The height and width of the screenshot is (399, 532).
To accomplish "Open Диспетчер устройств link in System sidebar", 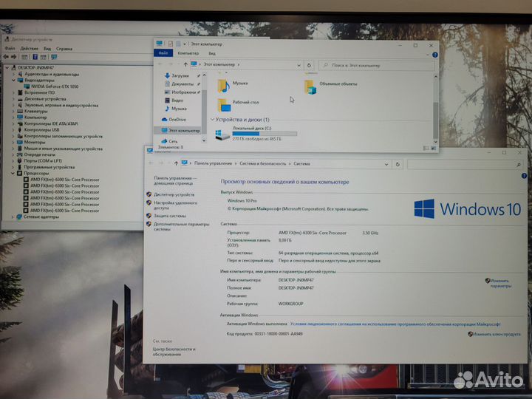I will point(174,195).
